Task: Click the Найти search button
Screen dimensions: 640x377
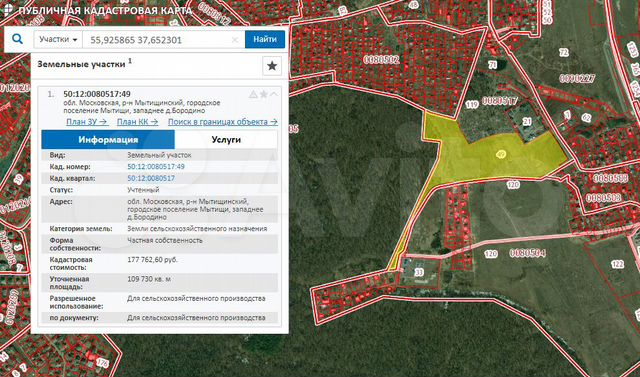Action: (265, 40)
